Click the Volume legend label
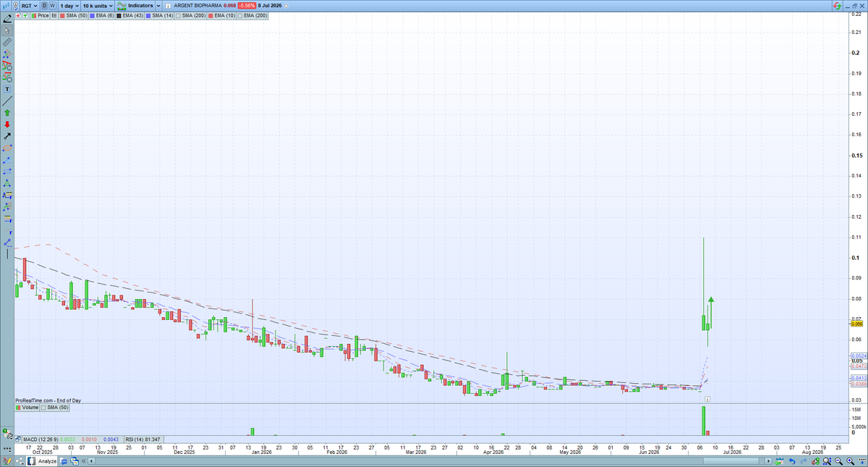The image size is (868, 467). pyautogui.click(x=27, y=408)
